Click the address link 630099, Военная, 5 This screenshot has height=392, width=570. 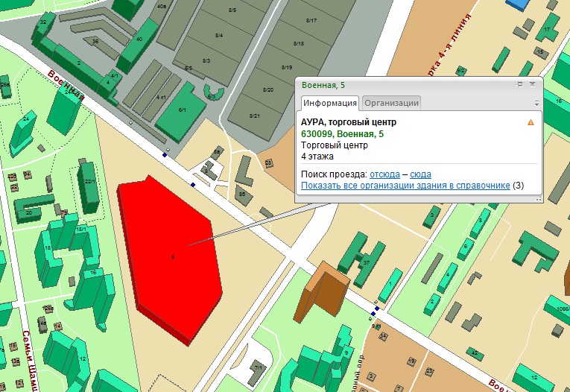pos(342,133)
